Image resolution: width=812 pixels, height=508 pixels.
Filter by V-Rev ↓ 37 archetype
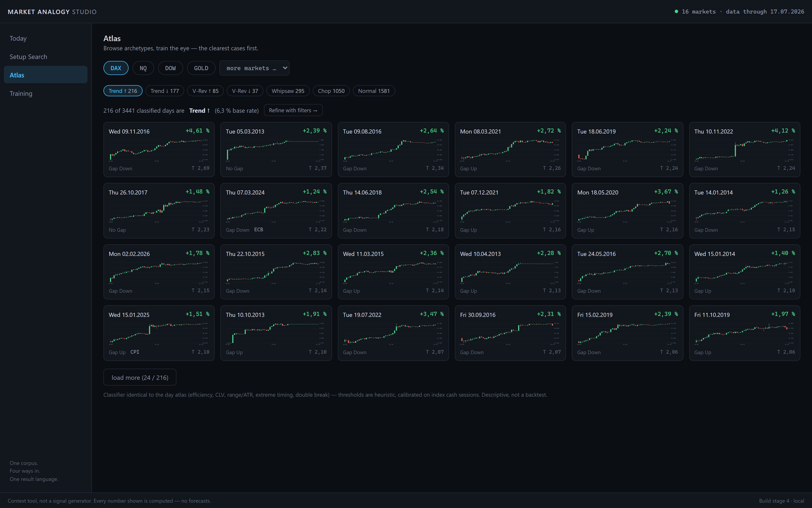click(245, 91)
